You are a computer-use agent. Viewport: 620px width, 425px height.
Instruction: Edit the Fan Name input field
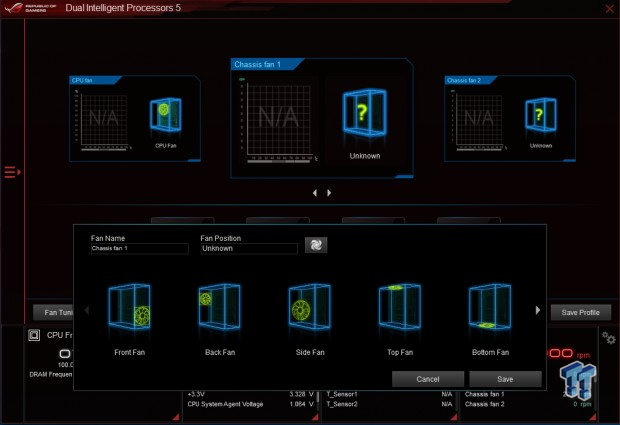140,248
